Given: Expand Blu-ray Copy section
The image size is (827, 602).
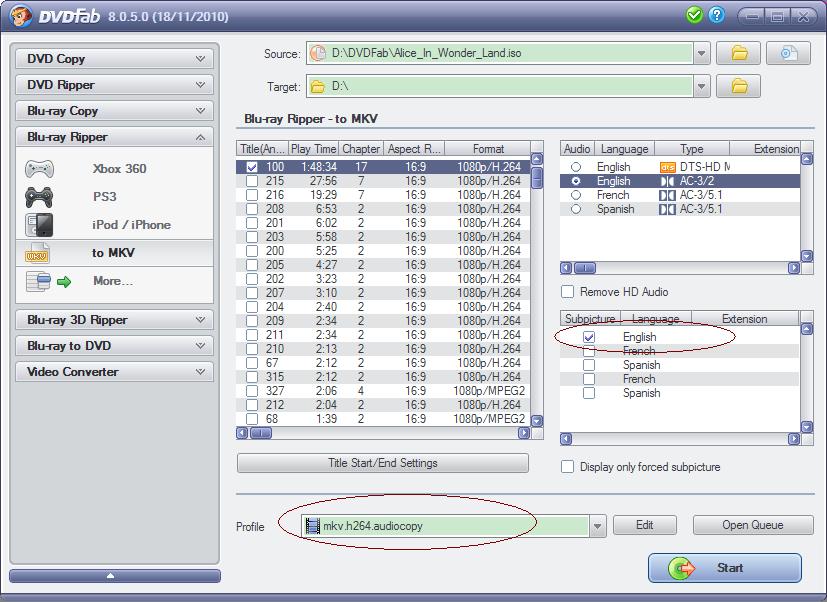Looking at the screenshot, I should 114,111.
